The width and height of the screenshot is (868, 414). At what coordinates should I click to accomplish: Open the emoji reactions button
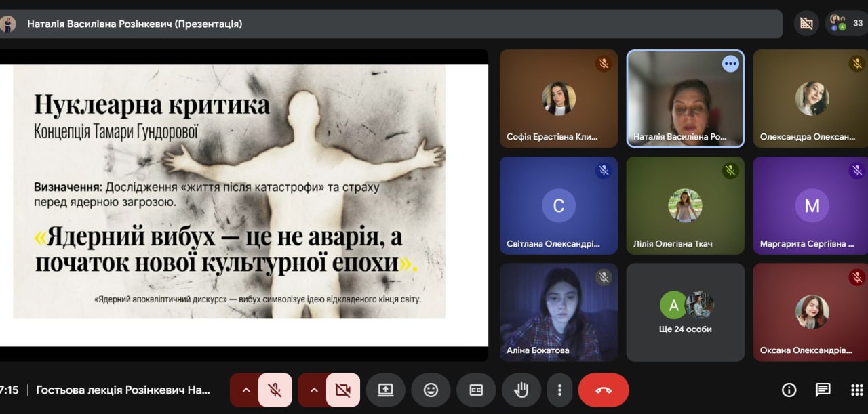point(431,390)
